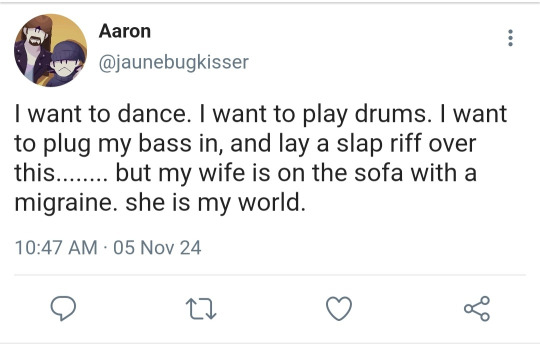The image size is (540, 363).
Task: Open the reply speech-bubble icon
Action: click(63, 308)
